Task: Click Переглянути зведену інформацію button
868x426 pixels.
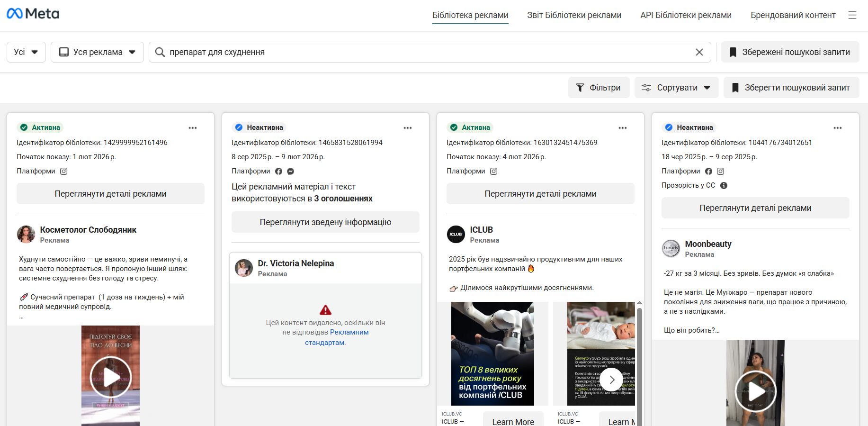Action: [x=325, y=222]
